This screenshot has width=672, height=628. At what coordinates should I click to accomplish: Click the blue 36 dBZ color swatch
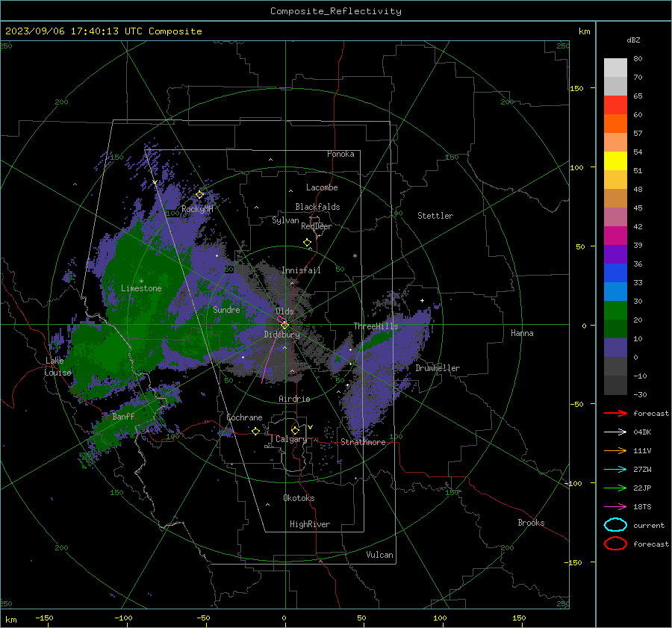(615, 273)
